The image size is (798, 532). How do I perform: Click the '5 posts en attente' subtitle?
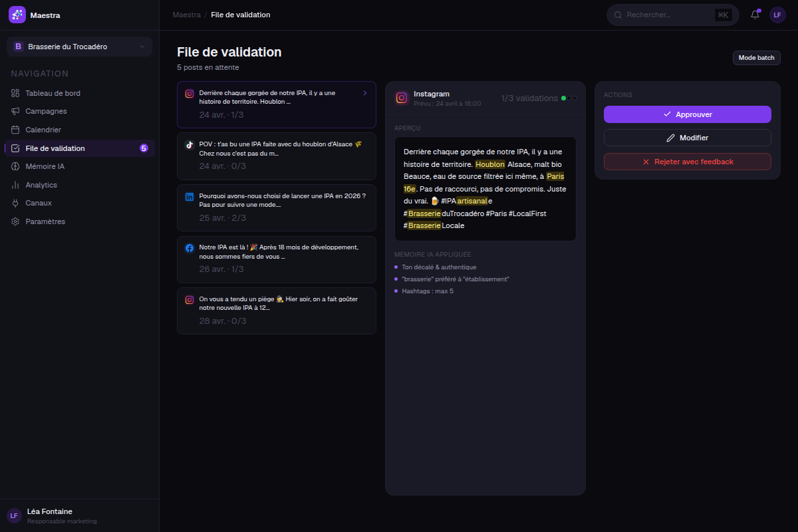[x=208, y=67]
